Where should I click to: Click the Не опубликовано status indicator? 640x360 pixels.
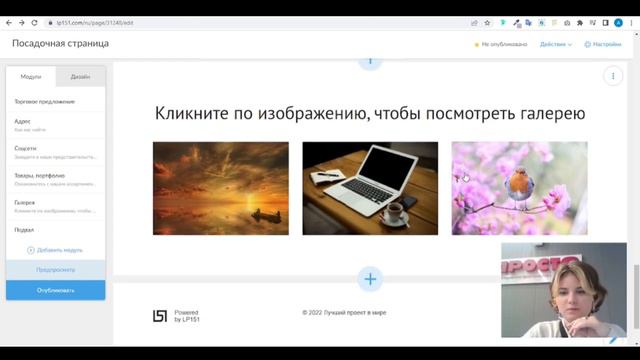coord(501,44)
